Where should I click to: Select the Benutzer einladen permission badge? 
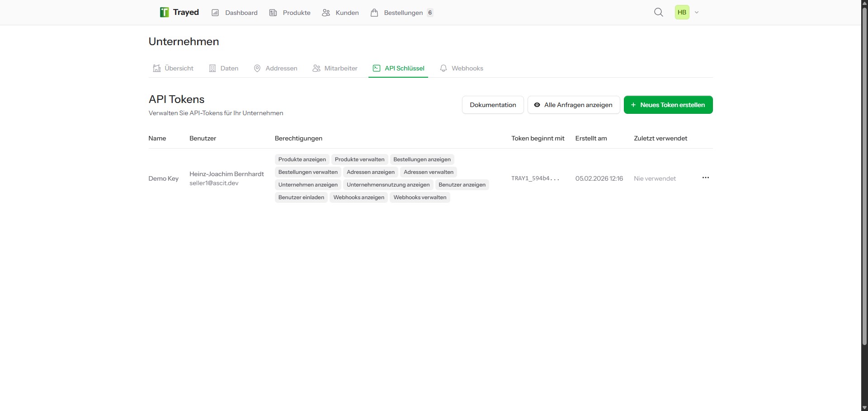tap(301, 197)
